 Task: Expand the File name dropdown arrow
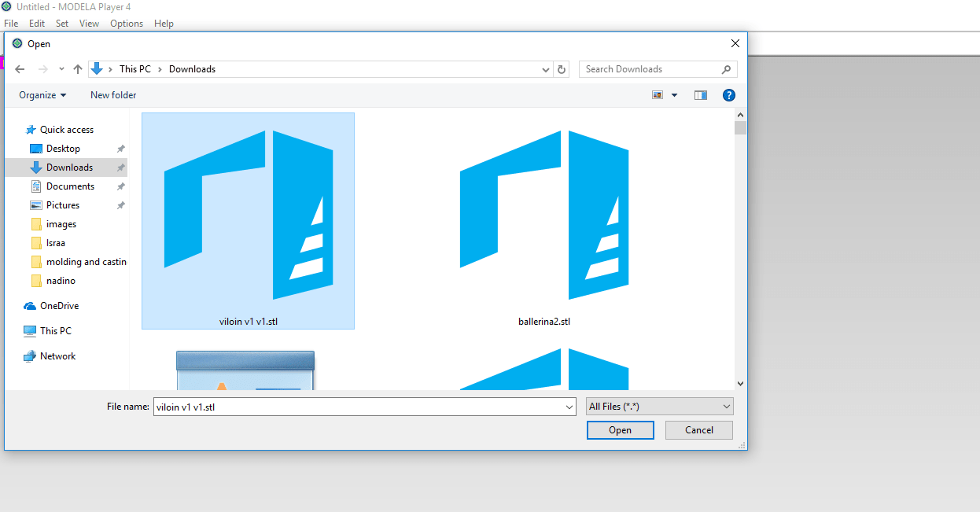tap(569, 407)
